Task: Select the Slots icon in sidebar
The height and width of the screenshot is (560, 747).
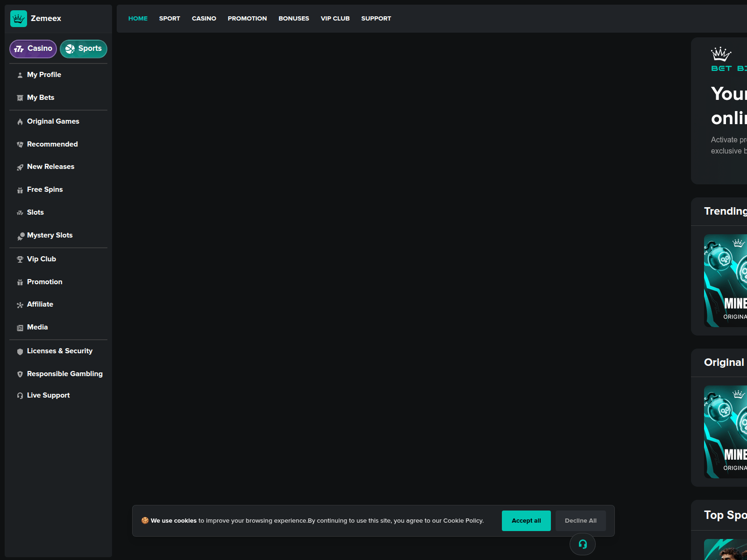Action: pyautogui.click(x=20, y=212)
